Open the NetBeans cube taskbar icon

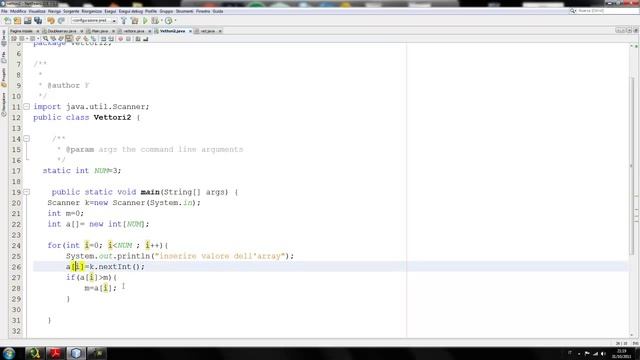click(76, 353)
